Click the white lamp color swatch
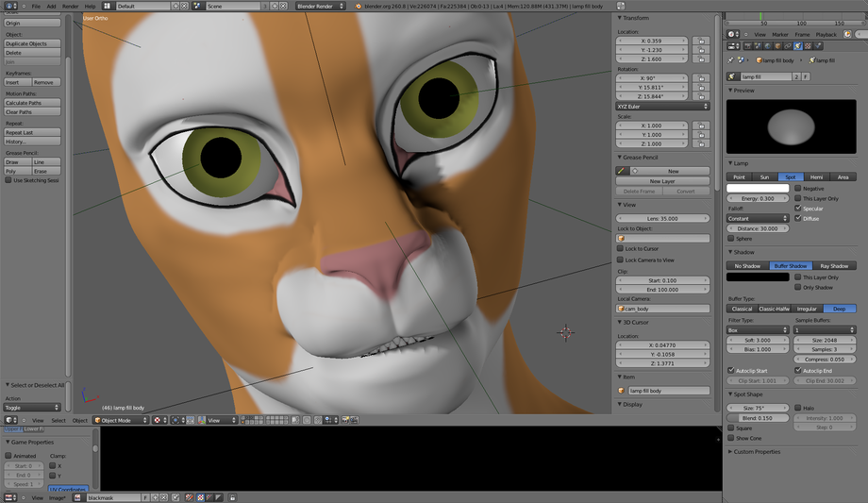The image size is (868, 503). 758,189
